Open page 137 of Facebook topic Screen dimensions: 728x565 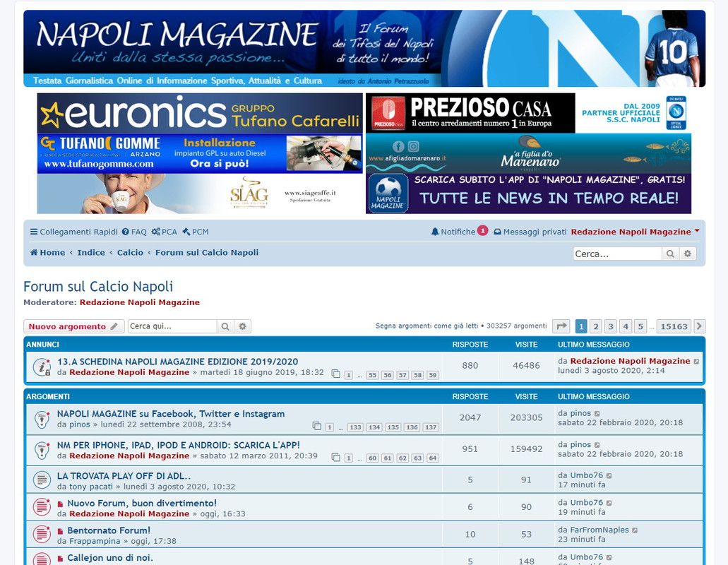(x=431, y=427)
